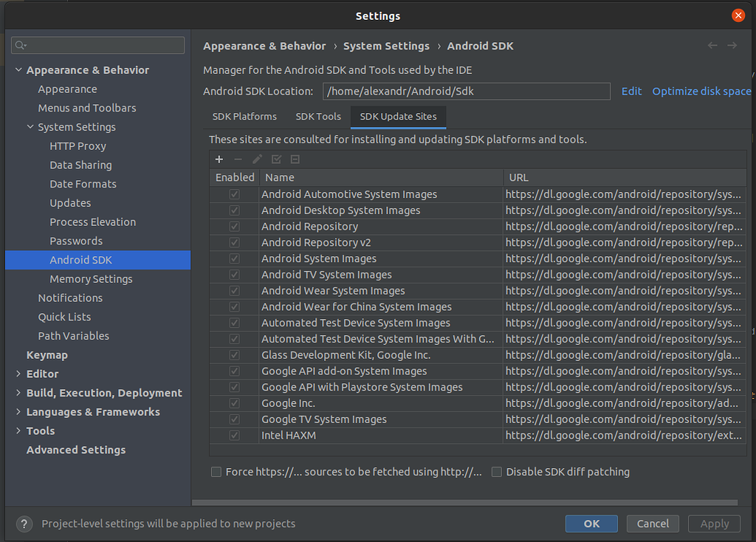Expand the Editor settings section
The height and width of the screenshot is (542, 756).
click(18, 374)
